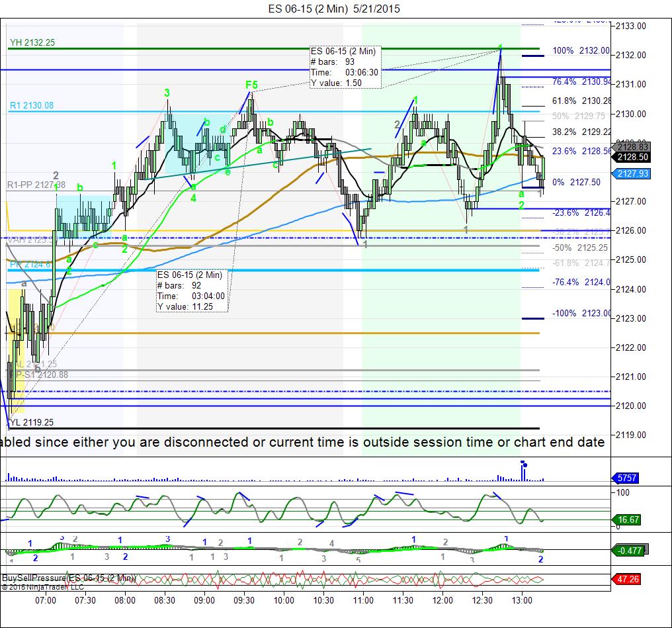Click the 2131.00 price axis label
The image size is (672, 628).
(631, 85)
